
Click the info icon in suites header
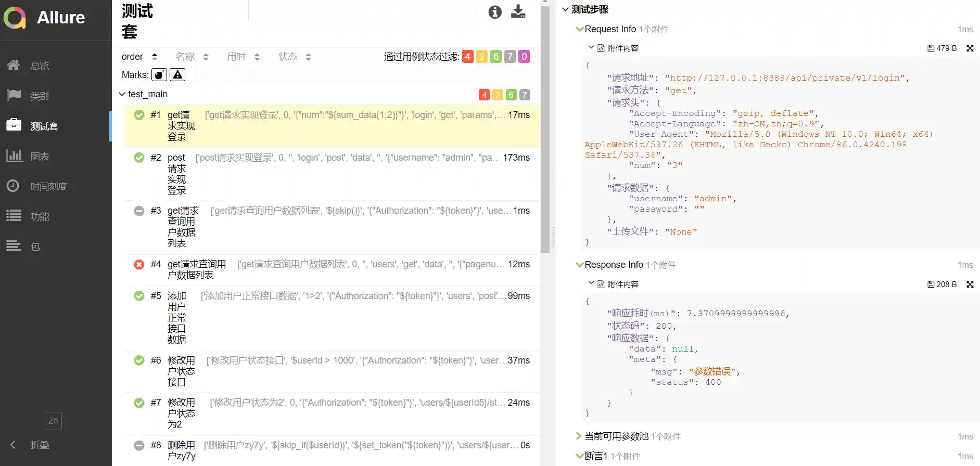495,12
